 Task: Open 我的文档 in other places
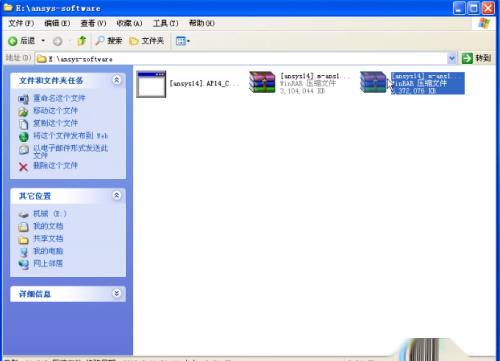(x=48, y=226)
